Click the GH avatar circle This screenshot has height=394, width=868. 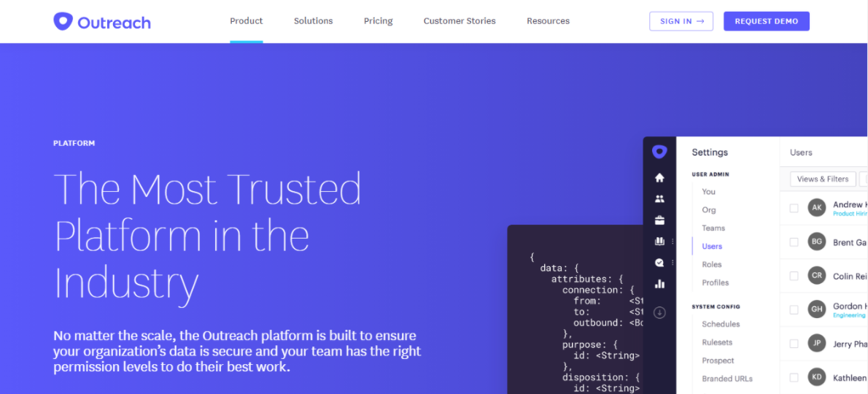tap(816, 310)
